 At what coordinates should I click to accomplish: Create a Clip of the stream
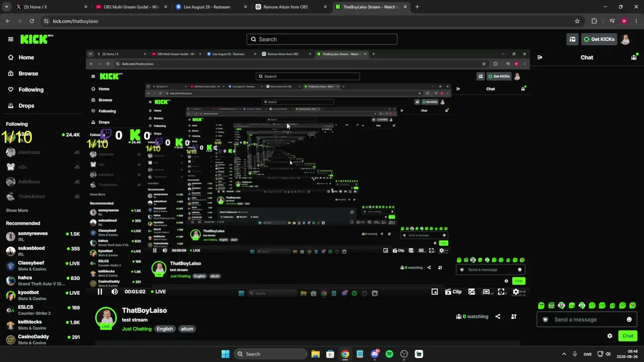(x=453, y=292)
